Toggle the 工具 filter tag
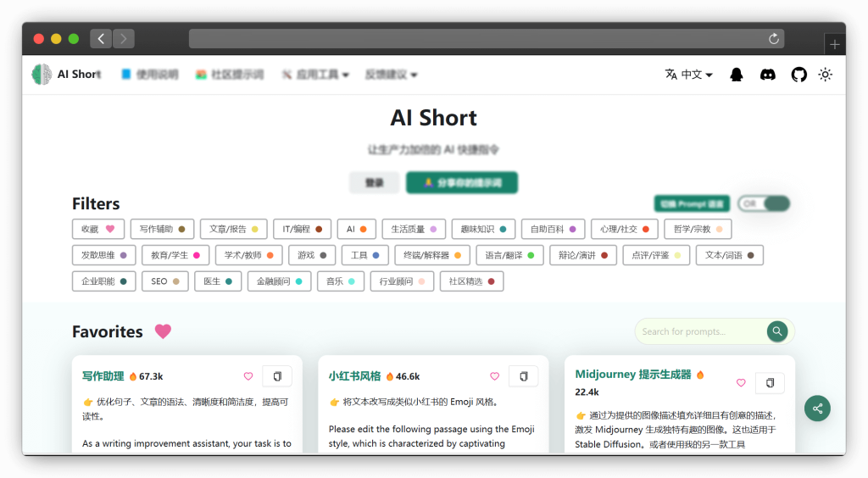Image resolution: width=868 pixels, height=478 pixels. [364, 255]
